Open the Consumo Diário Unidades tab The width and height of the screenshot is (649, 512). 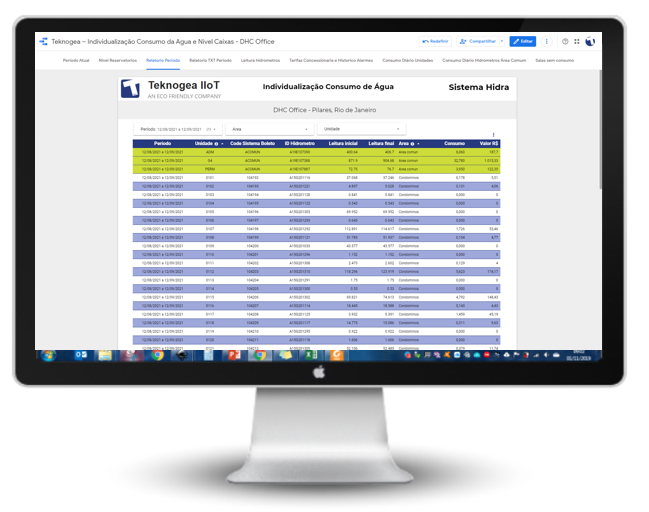(x=408, y=60)
